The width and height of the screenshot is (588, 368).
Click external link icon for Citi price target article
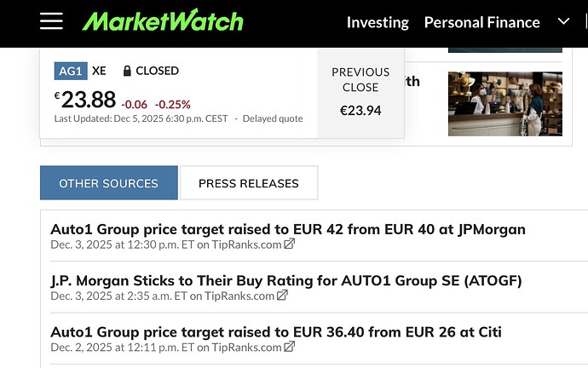(290, 348)
